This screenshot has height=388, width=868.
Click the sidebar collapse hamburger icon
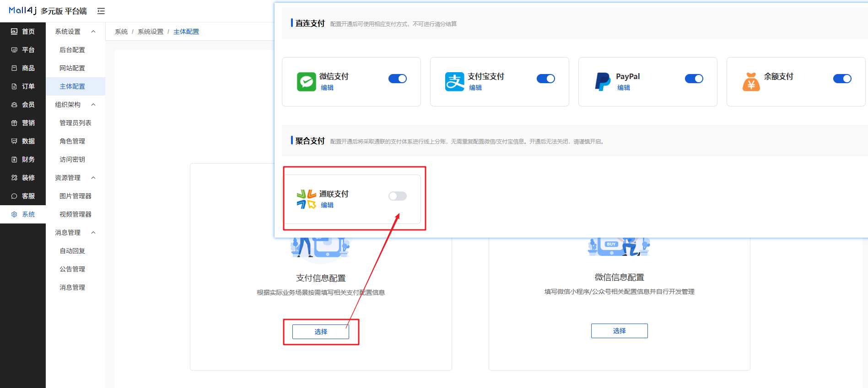pos(101,11)
